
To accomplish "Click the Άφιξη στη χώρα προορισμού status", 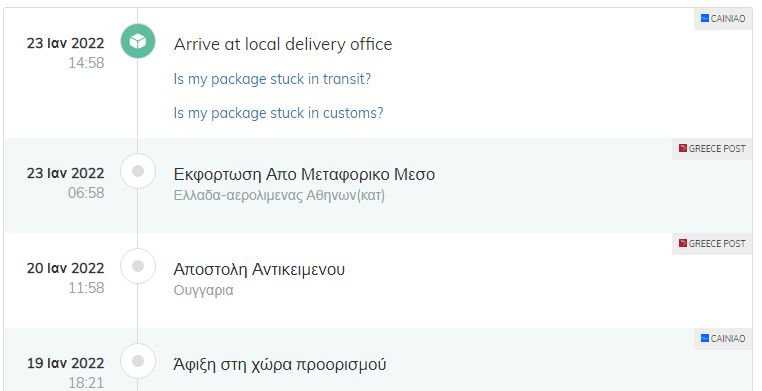I will pos(279,364).
